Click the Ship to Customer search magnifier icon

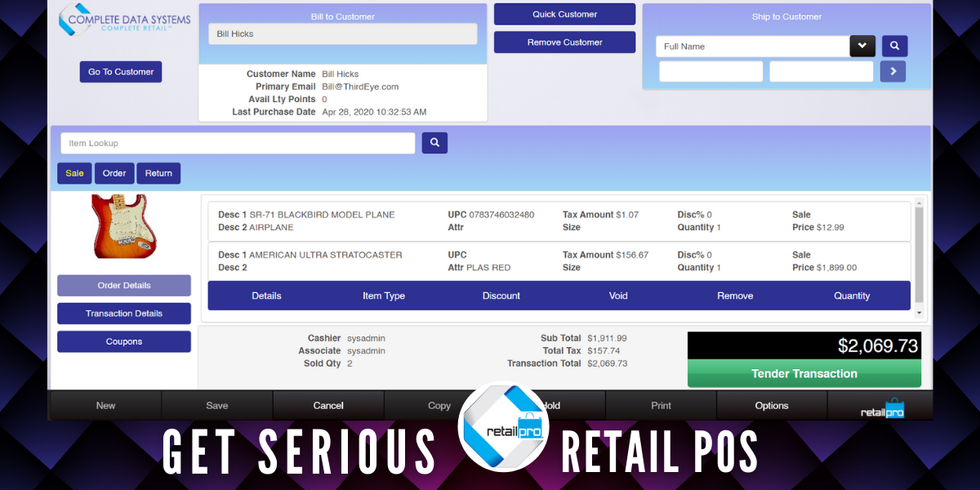pos(894,47)
